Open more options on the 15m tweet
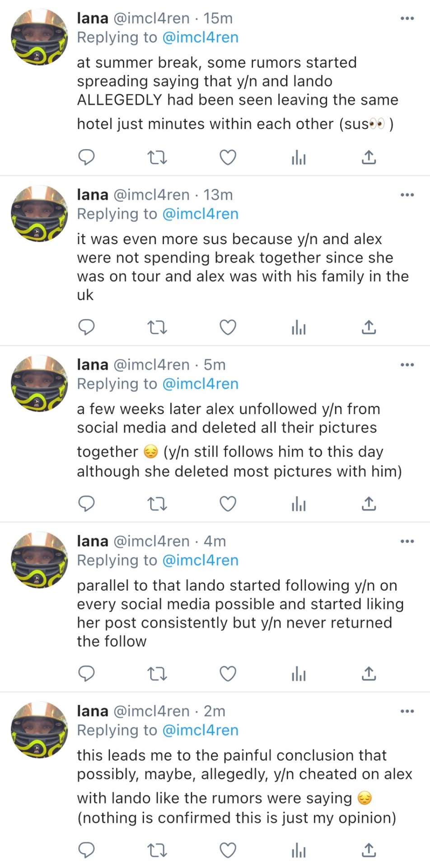430x868 pixels. click(x=407, y=19)
